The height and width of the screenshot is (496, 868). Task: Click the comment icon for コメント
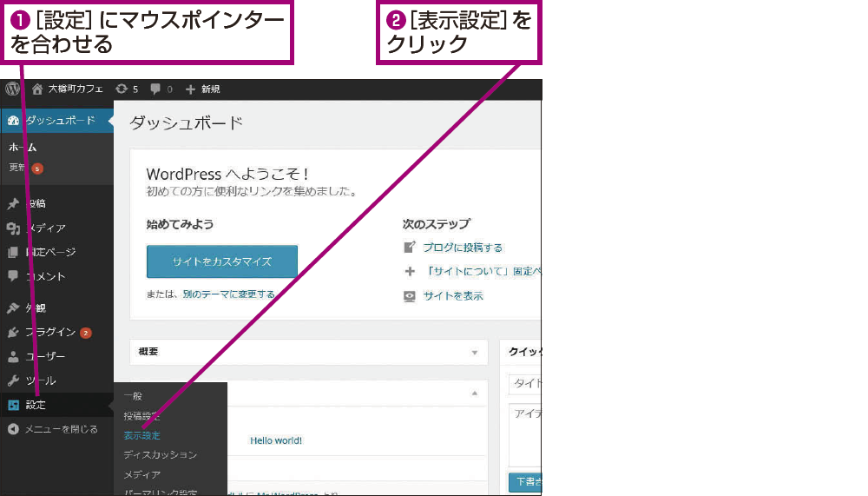point(13,276)
